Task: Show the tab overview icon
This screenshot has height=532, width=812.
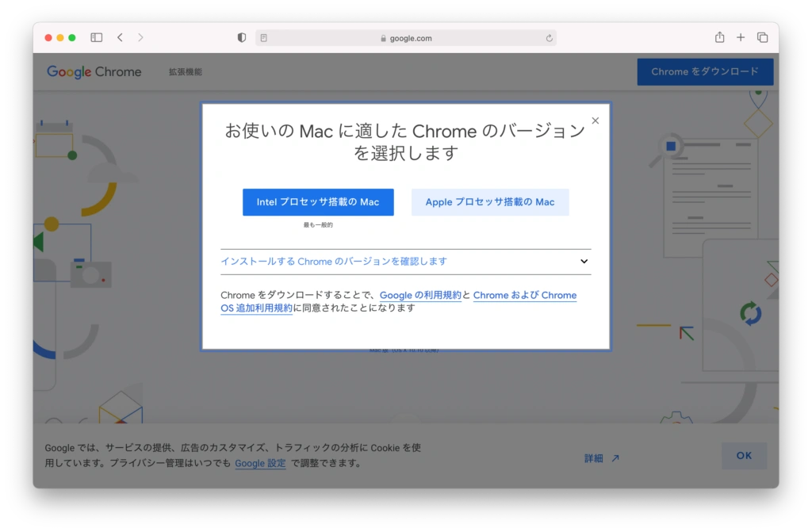Action: [762, 37]
